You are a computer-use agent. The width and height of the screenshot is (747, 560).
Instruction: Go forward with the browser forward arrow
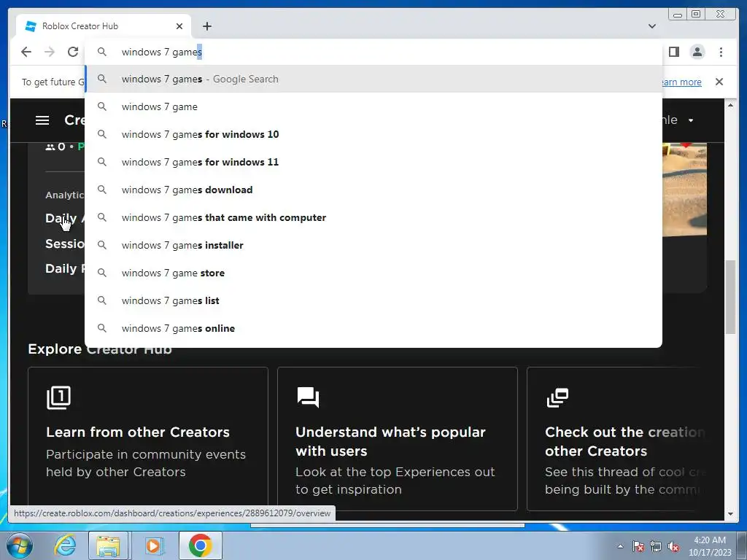(50, 52)
